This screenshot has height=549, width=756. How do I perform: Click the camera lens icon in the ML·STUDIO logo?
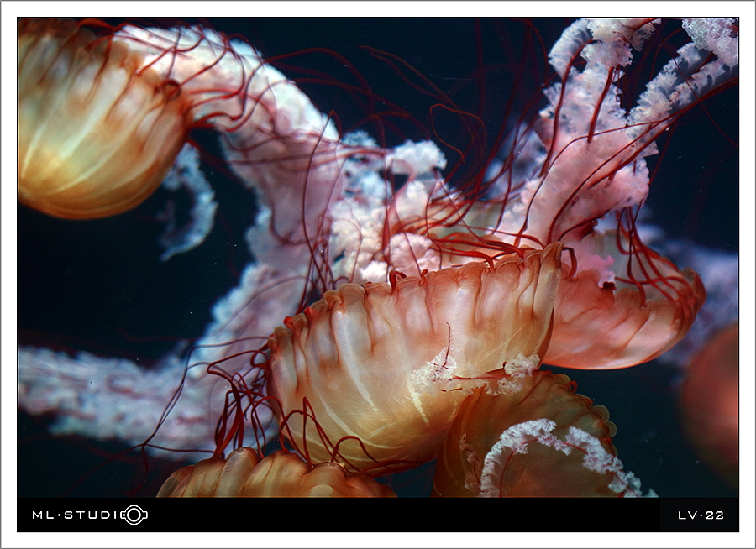pyautogui.click(x=134, y=515)
